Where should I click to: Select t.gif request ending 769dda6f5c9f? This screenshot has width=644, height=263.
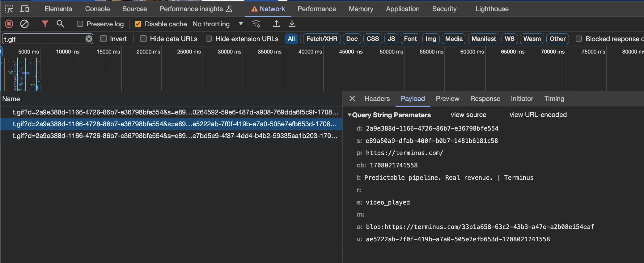coord(171,112)
